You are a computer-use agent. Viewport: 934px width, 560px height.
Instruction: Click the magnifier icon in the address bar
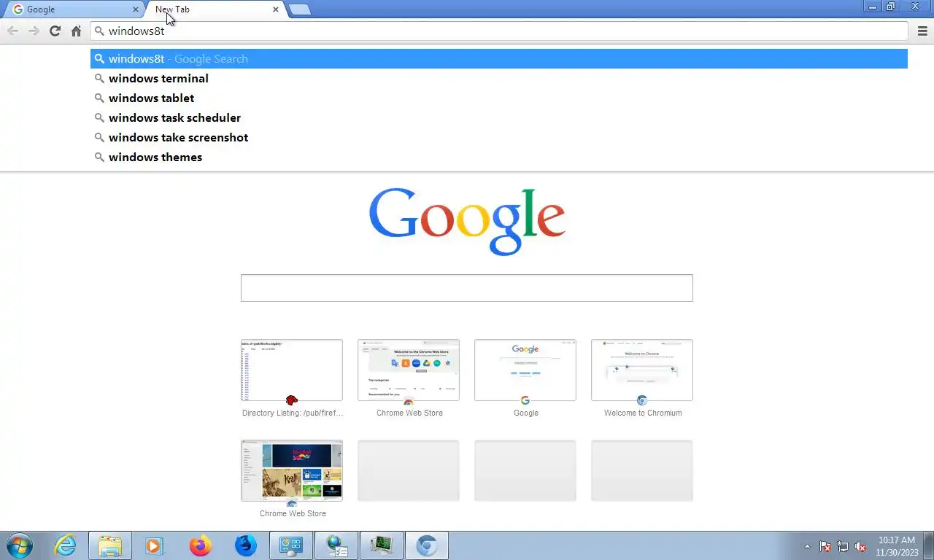99,31
